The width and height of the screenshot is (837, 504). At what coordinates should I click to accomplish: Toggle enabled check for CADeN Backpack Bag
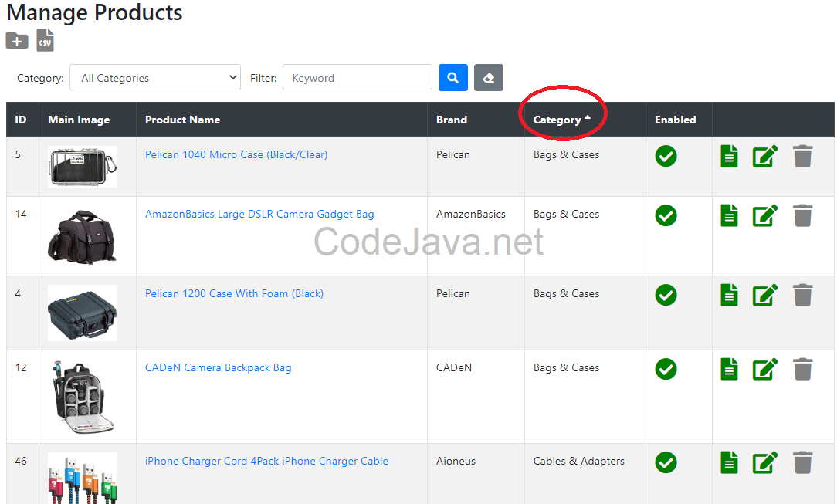click(x=666, y=369)
